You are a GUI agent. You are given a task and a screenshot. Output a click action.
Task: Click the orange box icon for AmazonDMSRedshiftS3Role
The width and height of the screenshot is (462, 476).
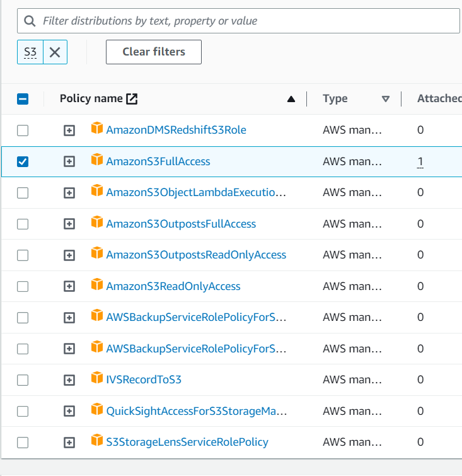tap(97, 128)
